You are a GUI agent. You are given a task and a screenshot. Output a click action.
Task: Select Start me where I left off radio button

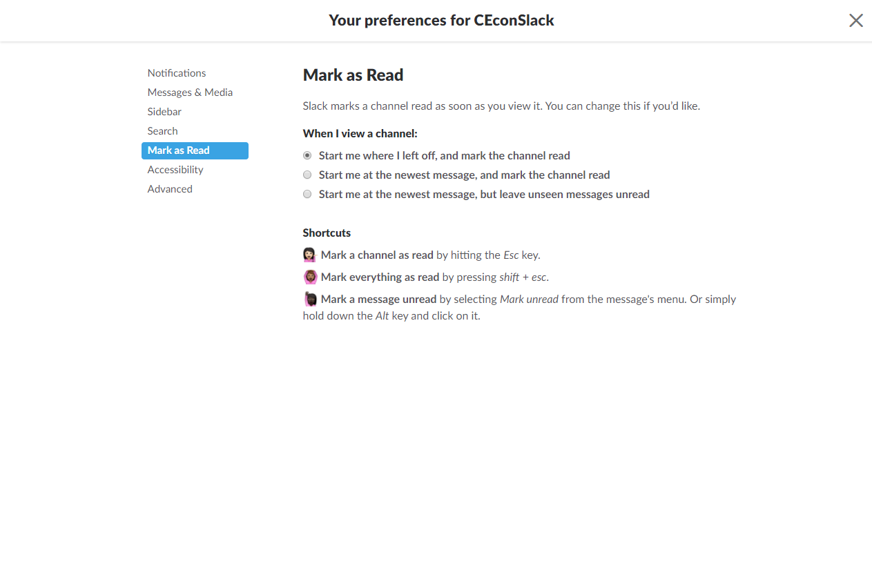(307, 155)
